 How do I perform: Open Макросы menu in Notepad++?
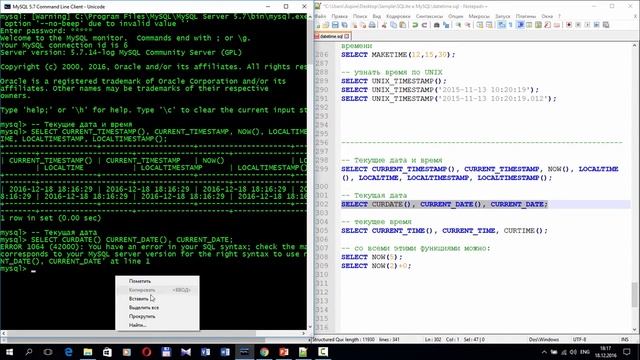(x=479, y=16)
